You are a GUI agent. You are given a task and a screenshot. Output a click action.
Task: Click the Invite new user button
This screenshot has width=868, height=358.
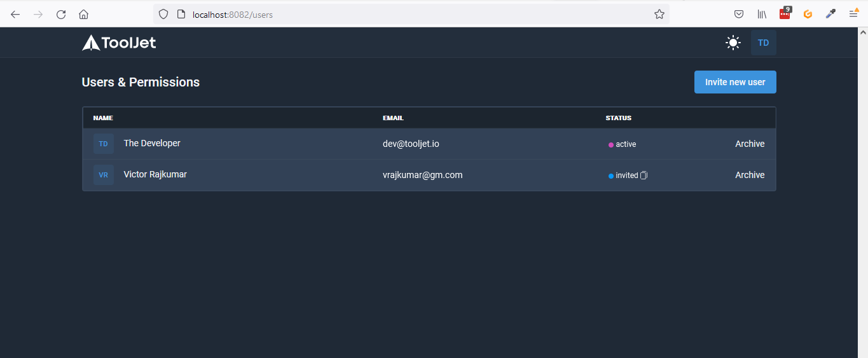pyautogui.click(x=735, y=82)
